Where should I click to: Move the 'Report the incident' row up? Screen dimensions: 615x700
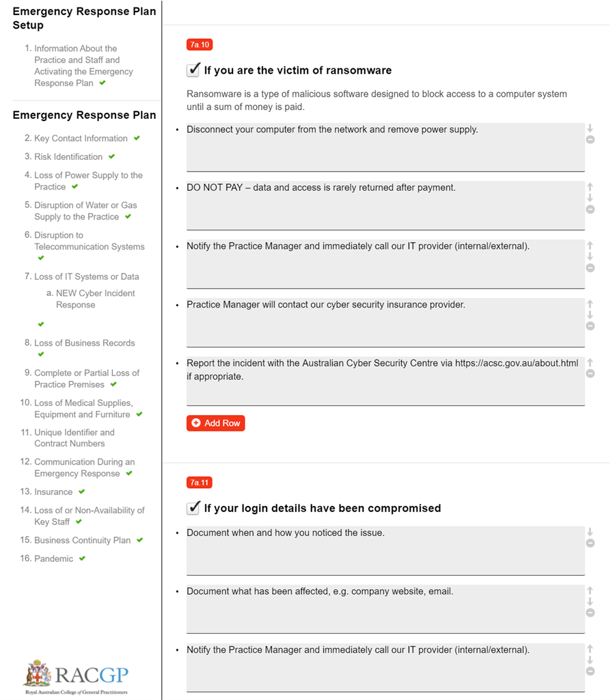590,362
